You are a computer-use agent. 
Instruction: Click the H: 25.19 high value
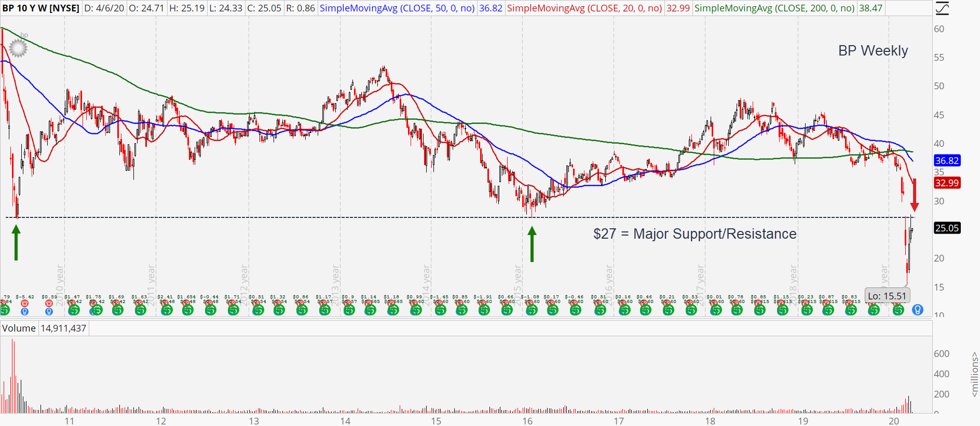click(187, 8)
